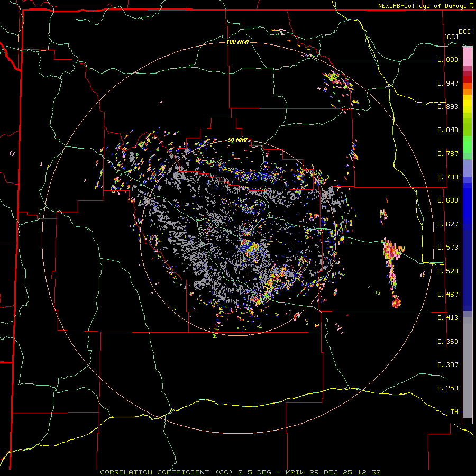476x476 pixels.
Task: Select the 0.733 scale value
Action: tap(448, 177)
